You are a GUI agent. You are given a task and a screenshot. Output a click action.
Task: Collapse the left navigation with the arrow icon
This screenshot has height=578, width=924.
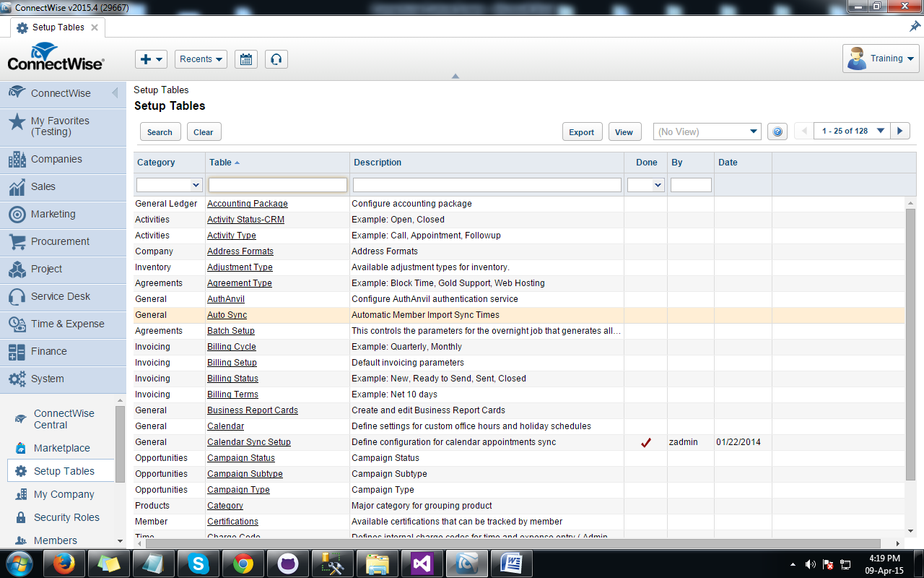115,93
